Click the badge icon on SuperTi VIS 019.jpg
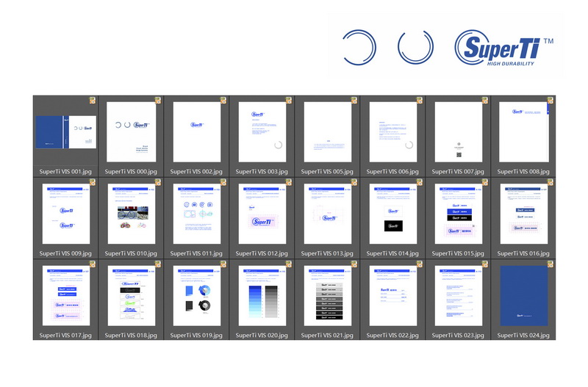The width and height of the screenshot is (588, 387). [223, 264]
